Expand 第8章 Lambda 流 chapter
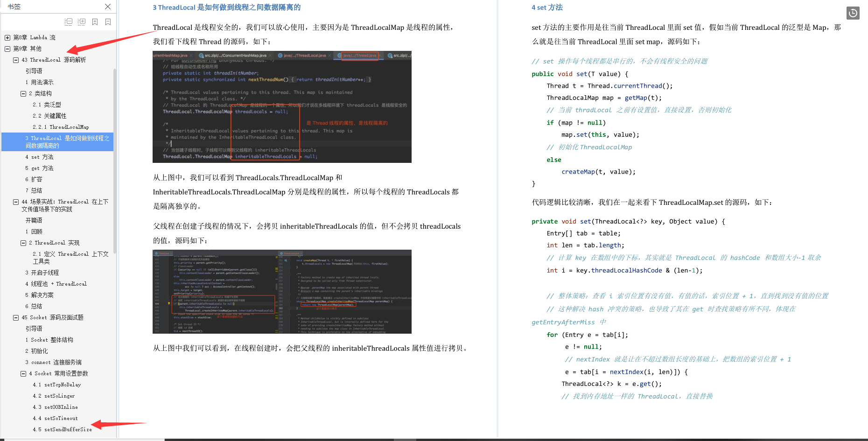The height and width of the screenshot is (441, 868). pyautogui.click(x=7, y=37)
